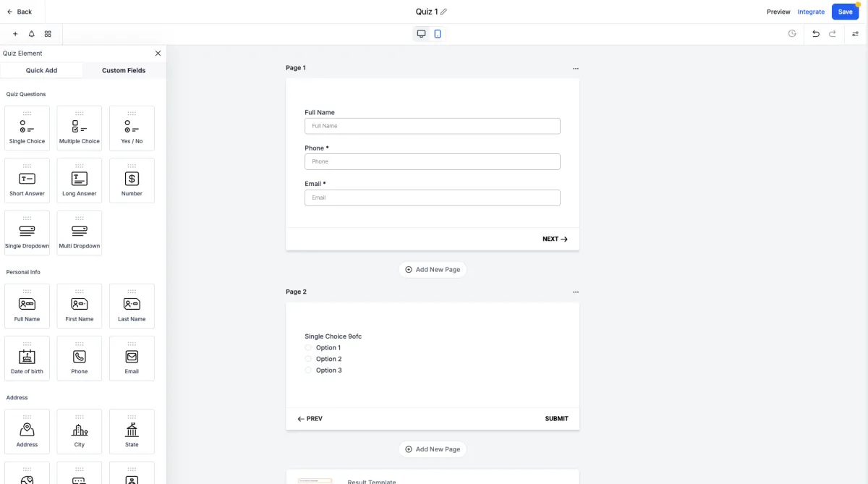Open Page 2 three-dot menu
This screenshot has width=868, height=484.
[576, 292]
